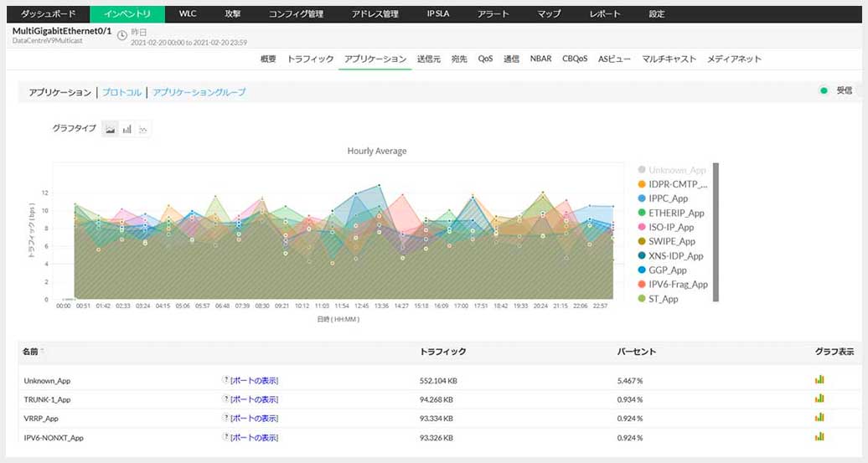Image resolution: width=868 pixels, height=463 pixels.
Task: Click the legend's vertical scrollbar
Action: point(716,230)
